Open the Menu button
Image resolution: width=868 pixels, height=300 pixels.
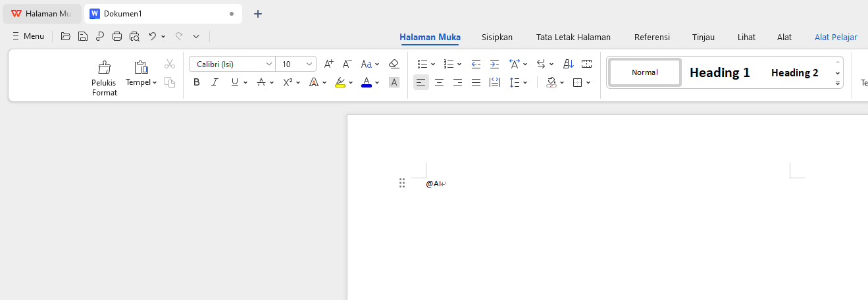28,36
